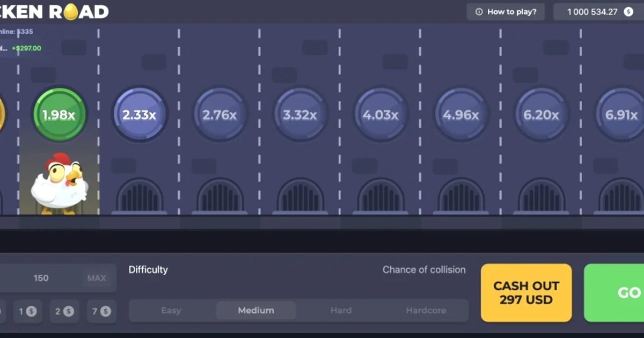Click the MAX bet button
This screenshot has height=338, width=644.
tap(96, 278)
